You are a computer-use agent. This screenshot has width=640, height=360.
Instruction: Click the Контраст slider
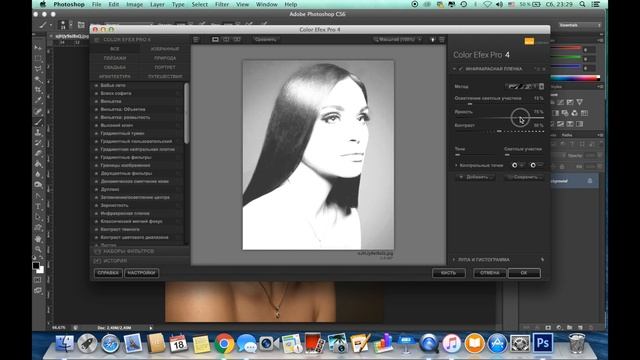tap(499, 131)
